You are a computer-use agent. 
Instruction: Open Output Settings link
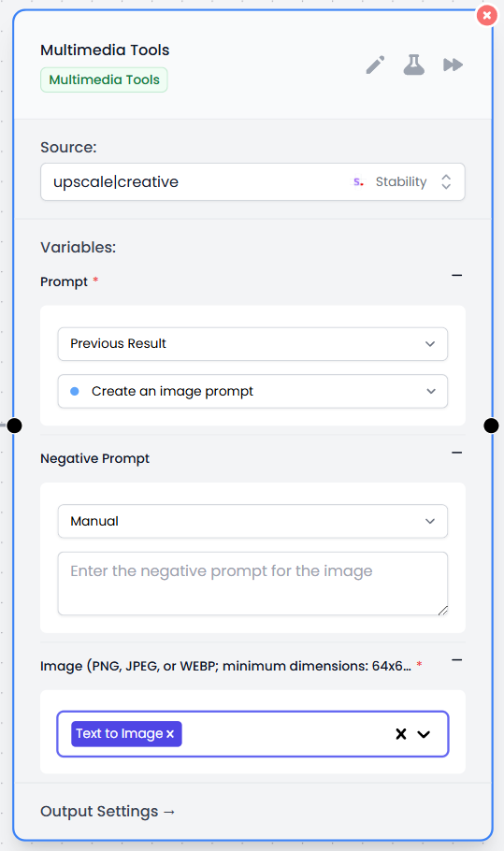click(108, 812)
